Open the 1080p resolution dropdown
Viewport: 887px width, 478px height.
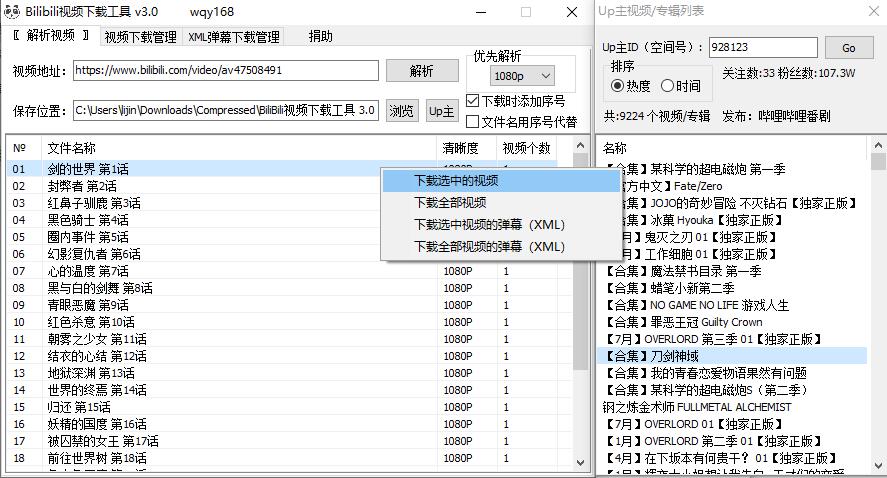coord(522,76)
